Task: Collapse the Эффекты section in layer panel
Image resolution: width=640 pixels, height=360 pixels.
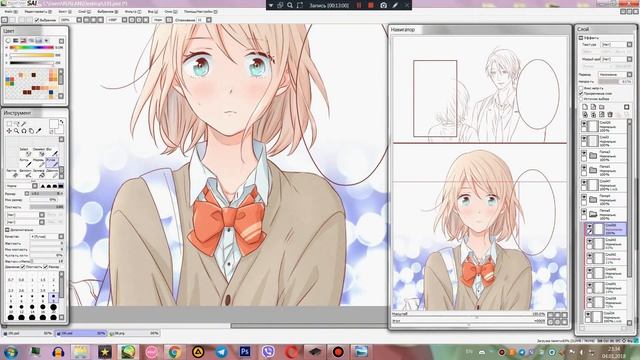Action: click(x=580, y=38)
